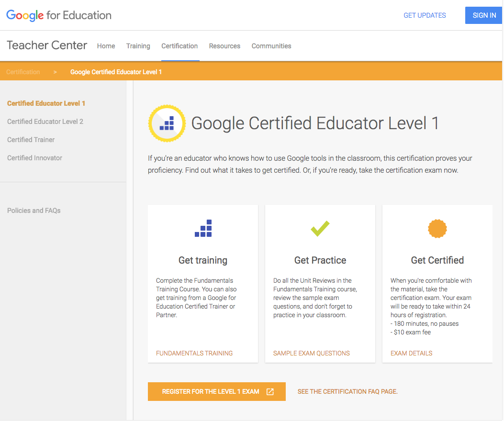Open FUNDAMENTALS TRAINING link
Image resolution: width=504 pixels, height=421 pixels.
pos(194,353)
